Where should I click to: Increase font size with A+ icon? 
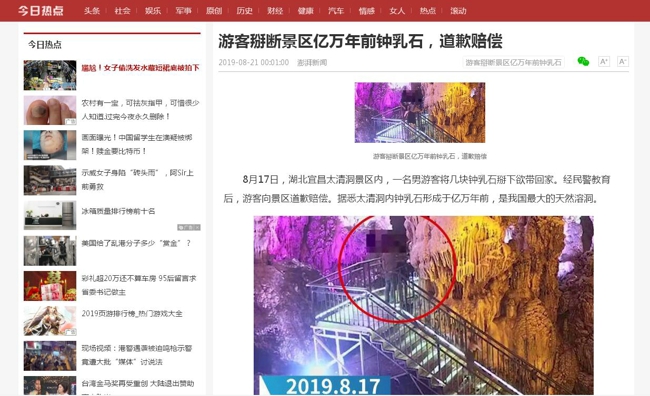604,62
